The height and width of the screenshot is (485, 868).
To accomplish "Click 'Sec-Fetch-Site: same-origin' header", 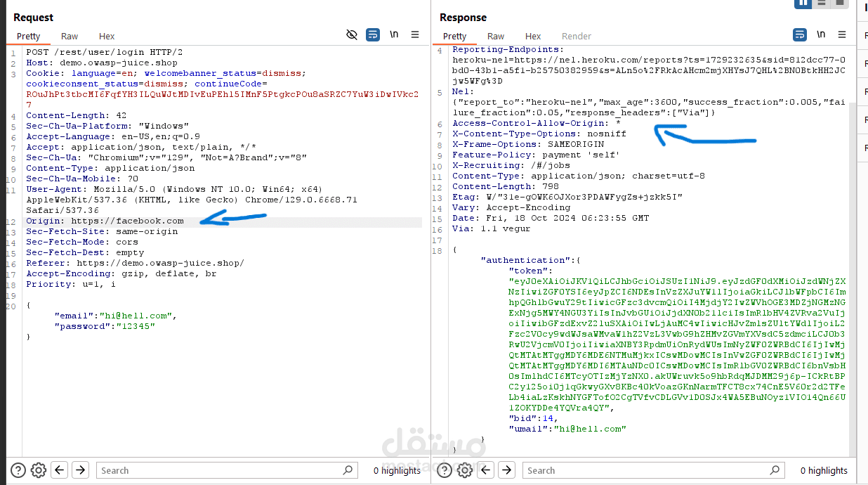I will tap(102, 231).
